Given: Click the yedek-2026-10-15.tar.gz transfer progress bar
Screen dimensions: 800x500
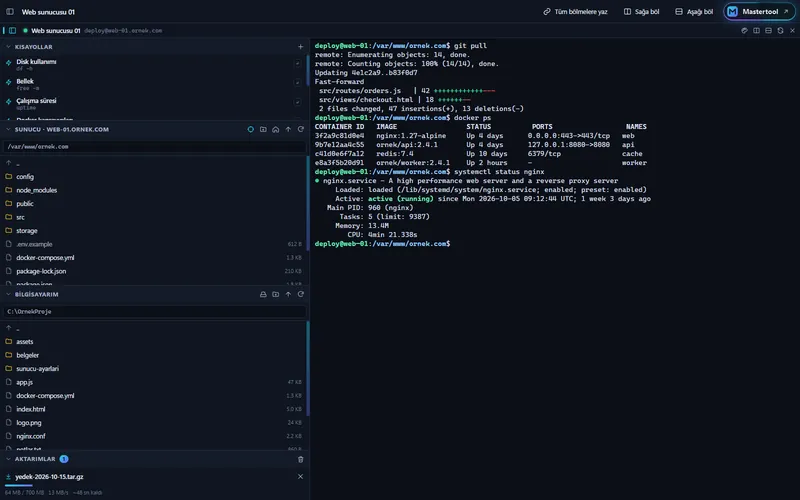Looking at the screenshot, I should [155, 485].
